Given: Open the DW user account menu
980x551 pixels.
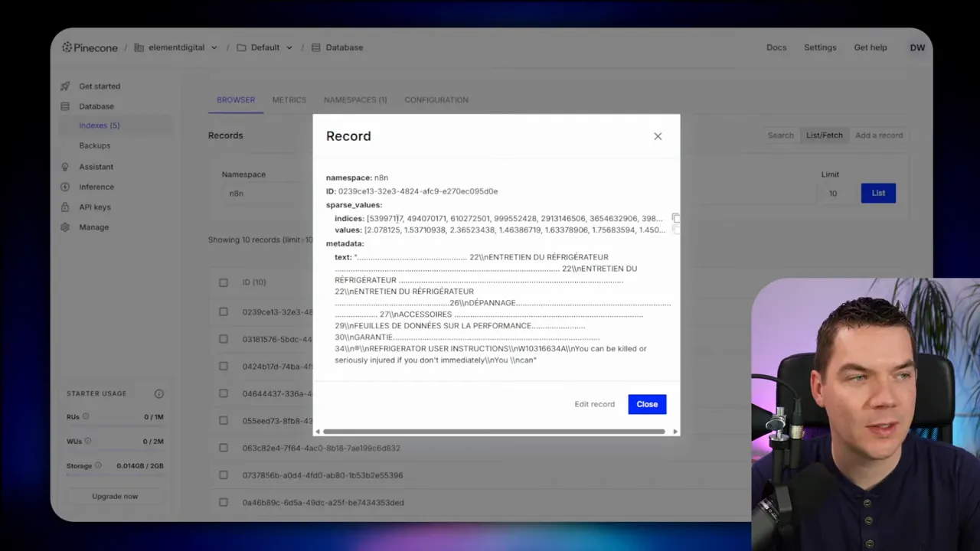Looking at the screenshot, I should tap(917, 47).
